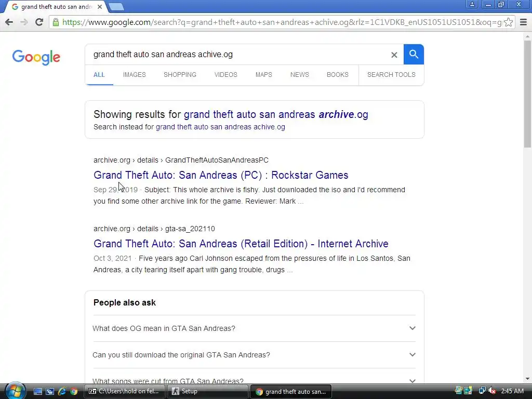Click the Google logo

pos(36,57)
